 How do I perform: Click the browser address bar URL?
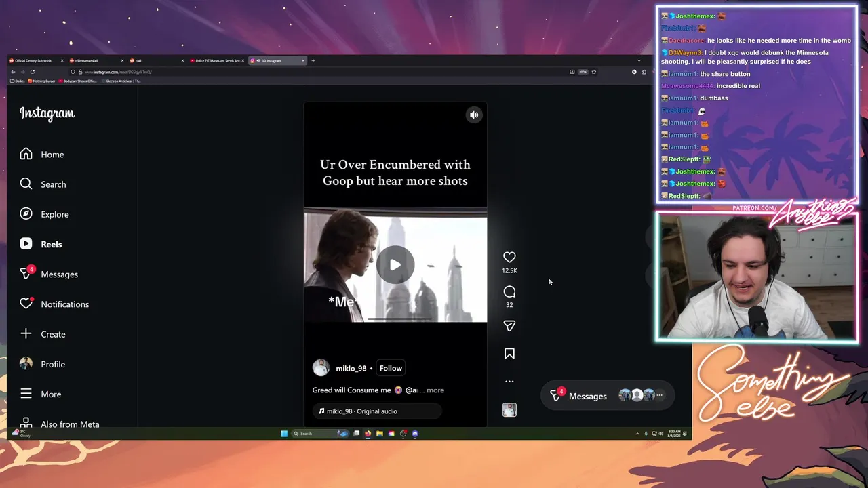pyautogui.click(x=118, y=72)
